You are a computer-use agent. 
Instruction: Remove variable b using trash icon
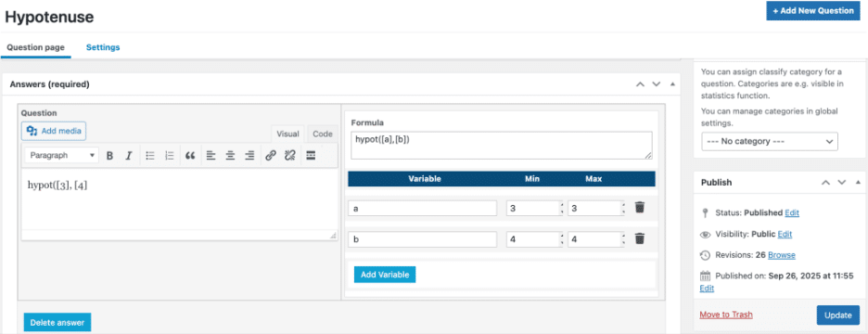coord(639,238)
